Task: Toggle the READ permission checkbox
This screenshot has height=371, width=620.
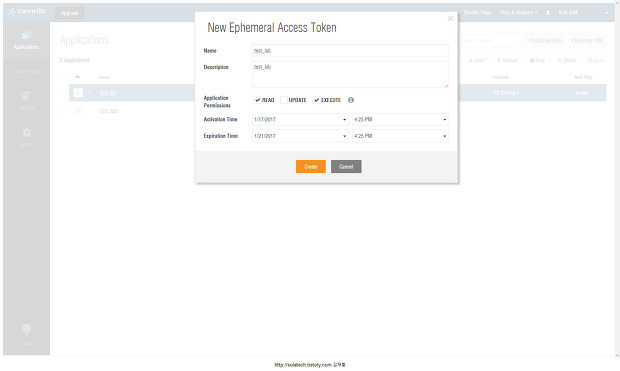Action: tap(257, 100)
